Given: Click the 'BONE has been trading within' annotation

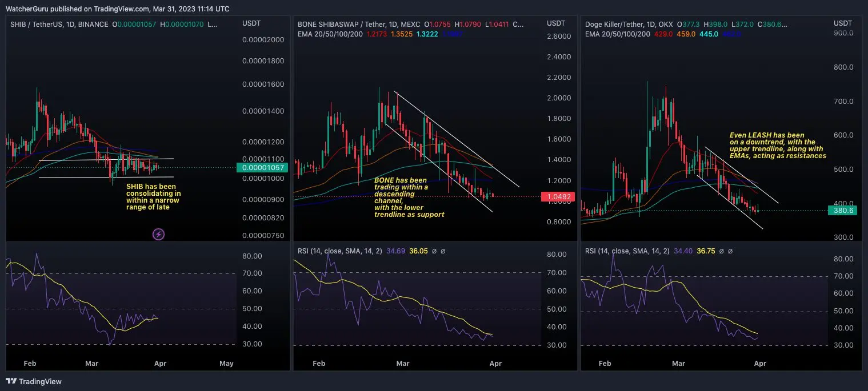Looking at the screenshot, I should pos(409,197).
